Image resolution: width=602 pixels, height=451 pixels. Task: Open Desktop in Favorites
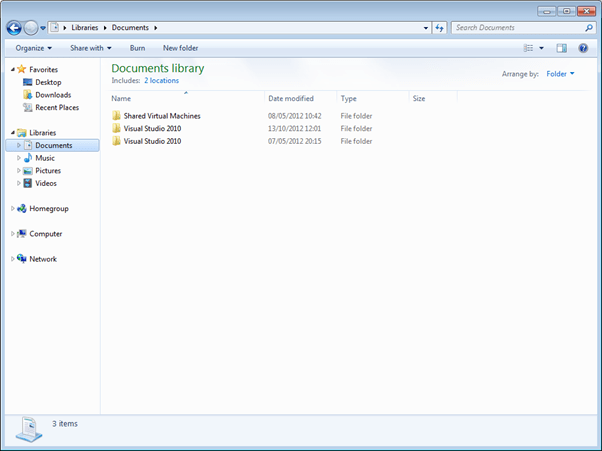[x=47, y=82]
